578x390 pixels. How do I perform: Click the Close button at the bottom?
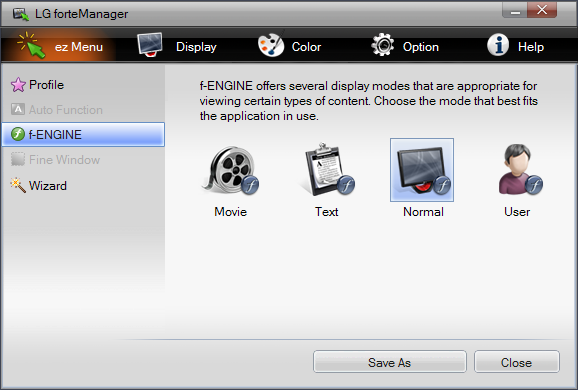click(517, 362)
